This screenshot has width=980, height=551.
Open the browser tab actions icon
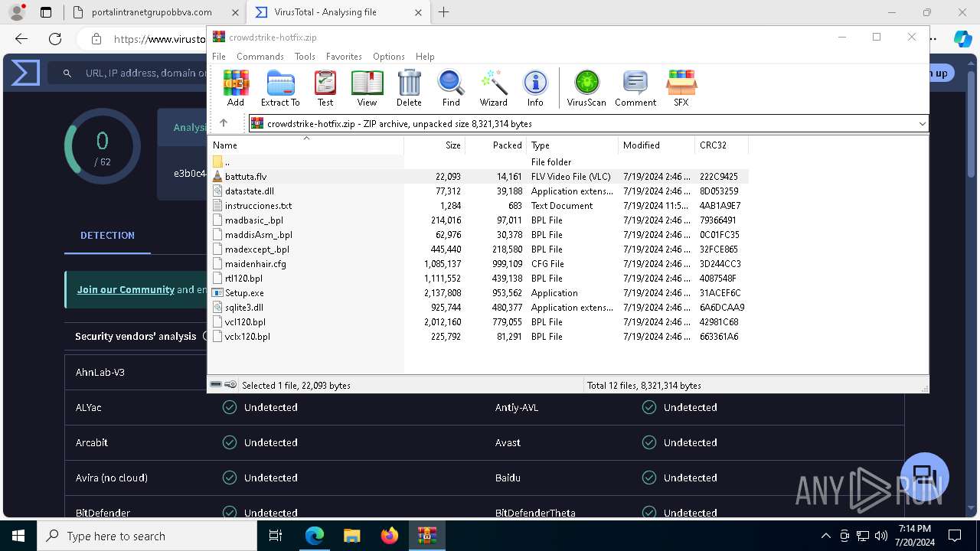pyautogui.click(x=45, y=12)
